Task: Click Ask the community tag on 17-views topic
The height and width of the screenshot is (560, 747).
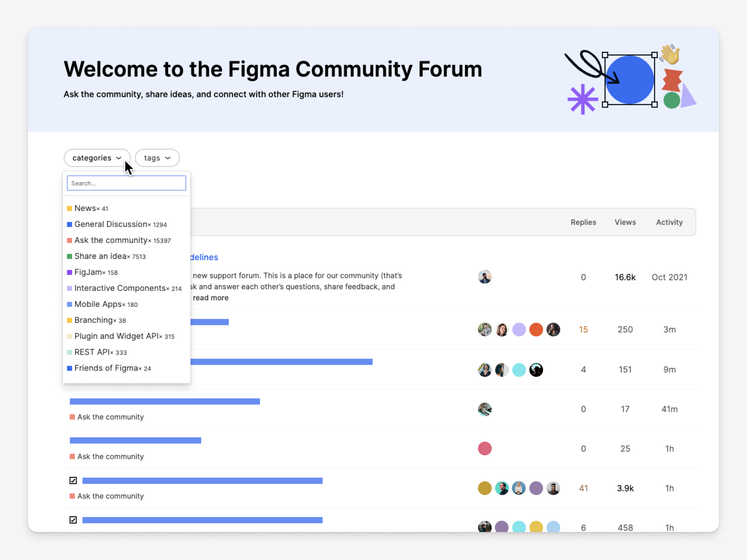Action: click(107, 417)
